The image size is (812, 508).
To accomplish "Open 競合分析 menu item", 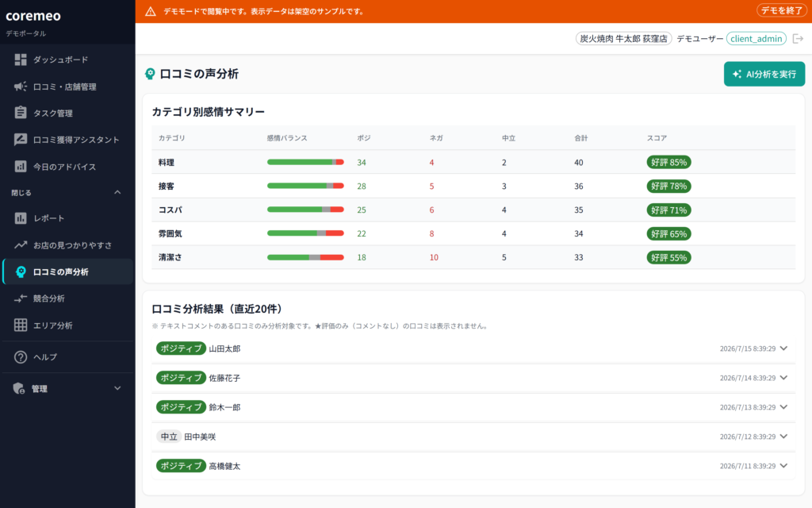I will click(x=67, y=298).
